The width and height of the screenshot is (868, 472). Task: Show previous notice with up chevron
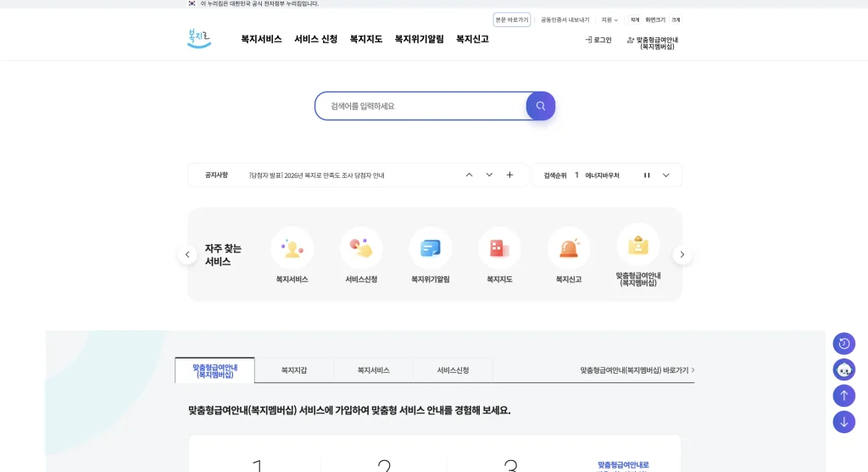tap(469, 175)
